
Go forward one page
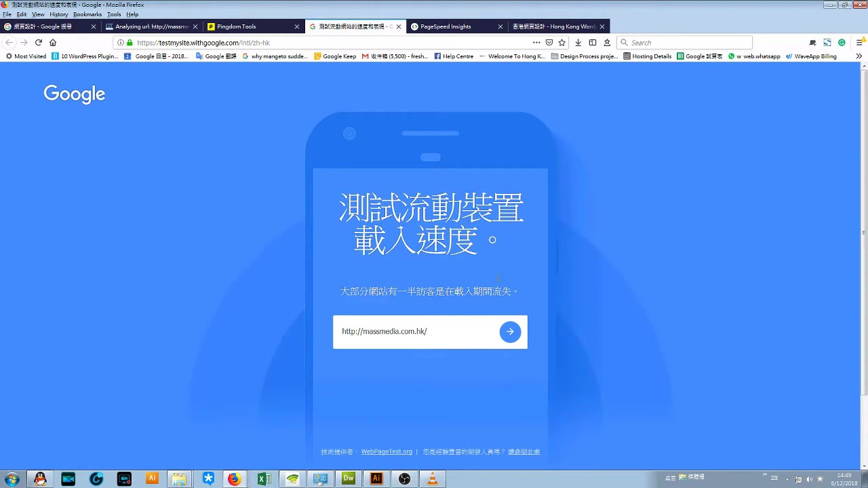24,43
